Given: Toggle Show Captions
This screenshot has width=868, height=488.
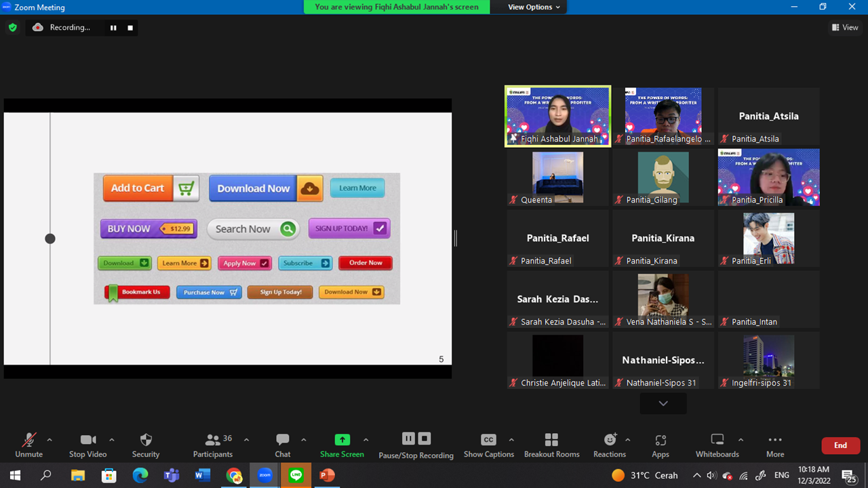Looking at the screenshot, I should (488, 441).
